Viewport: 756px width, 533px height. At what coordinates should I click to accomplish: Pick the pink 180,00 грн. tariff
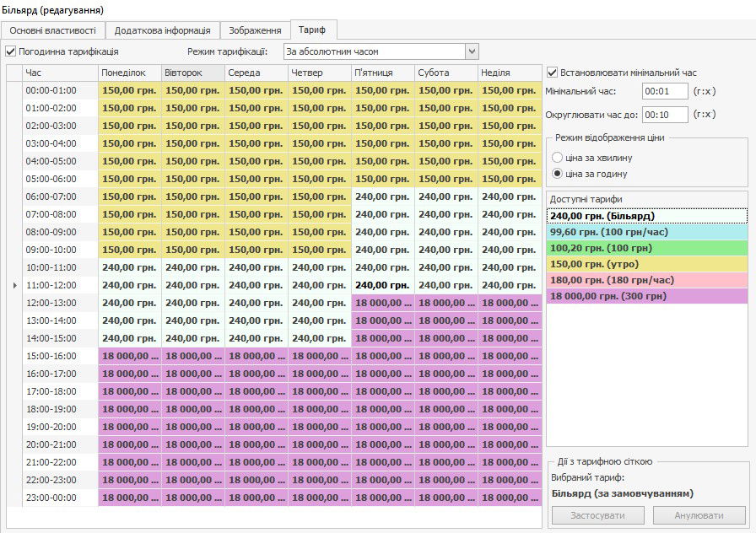tap(646, 279)
